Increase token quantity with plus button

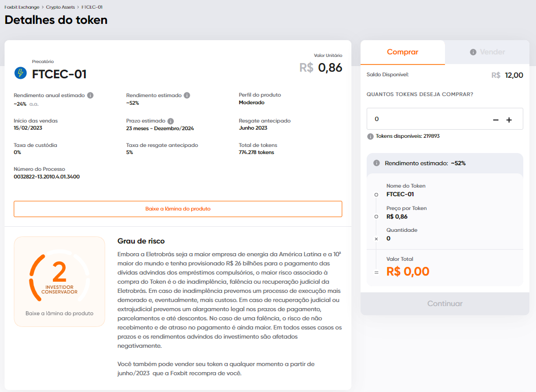509,119
